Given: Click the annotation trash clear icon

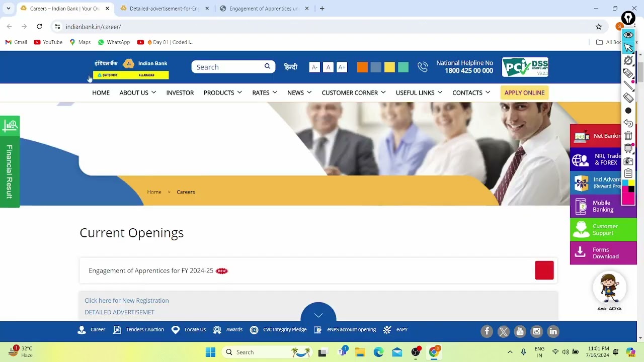Looking at the screenshot, I should (x=628, y=136).
